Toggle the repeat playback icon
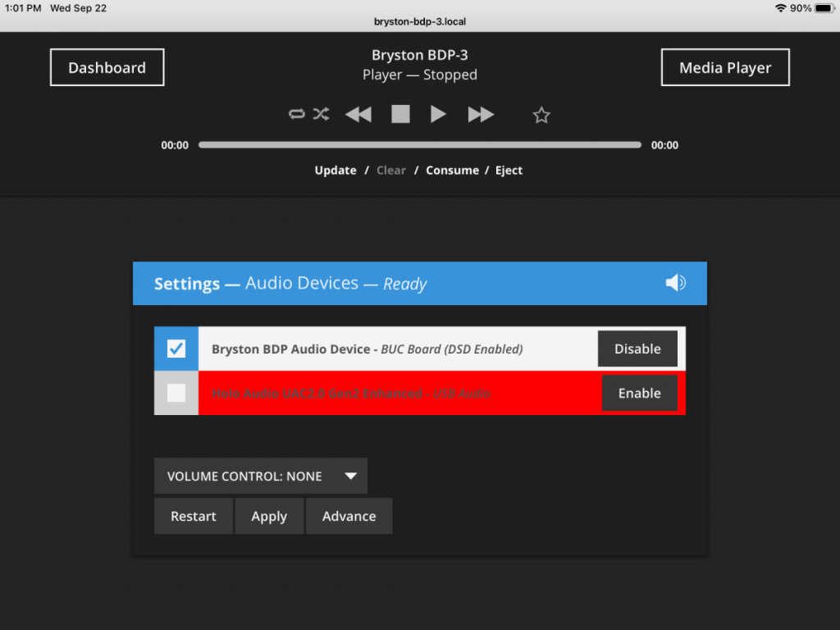Screen dimensions: 840x630 296,114
